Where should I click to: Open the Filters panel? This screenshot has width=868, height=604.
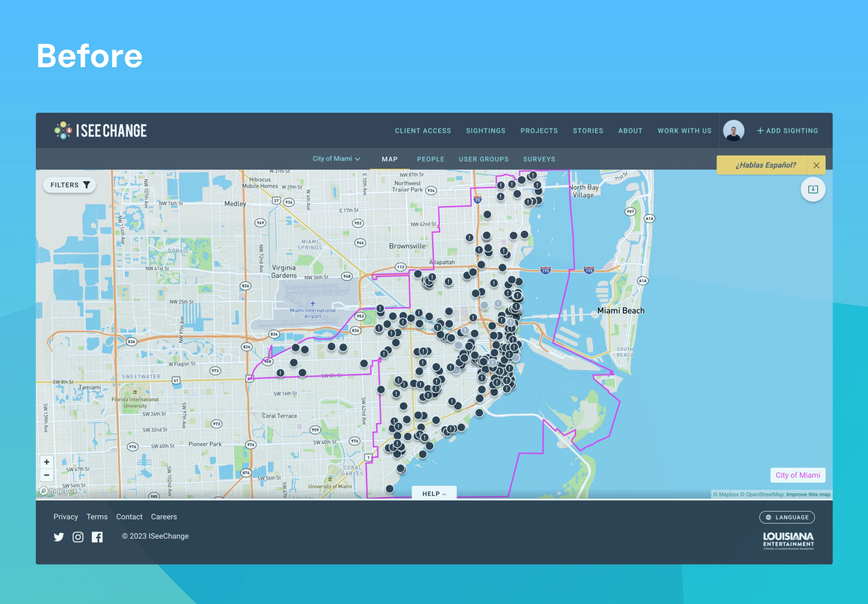tap(69, 185)
